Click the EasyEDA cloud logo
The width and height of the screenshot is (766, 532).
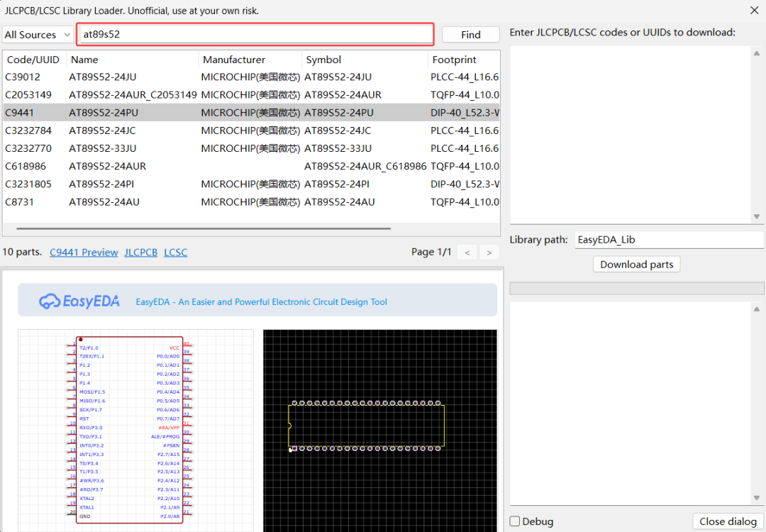point(79,301)
